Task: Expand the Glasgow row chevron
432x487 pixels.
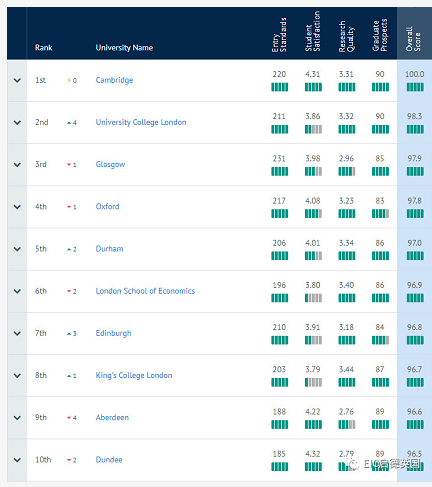Action: pos(17,165)
